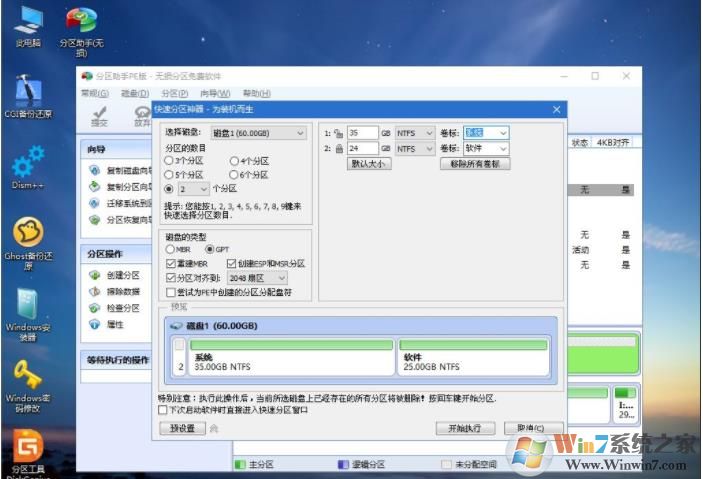Image resolution: width=703 pixels, height=479 pixels.
Task: Open the 分区(P) menu
Action: pos(174,93)
